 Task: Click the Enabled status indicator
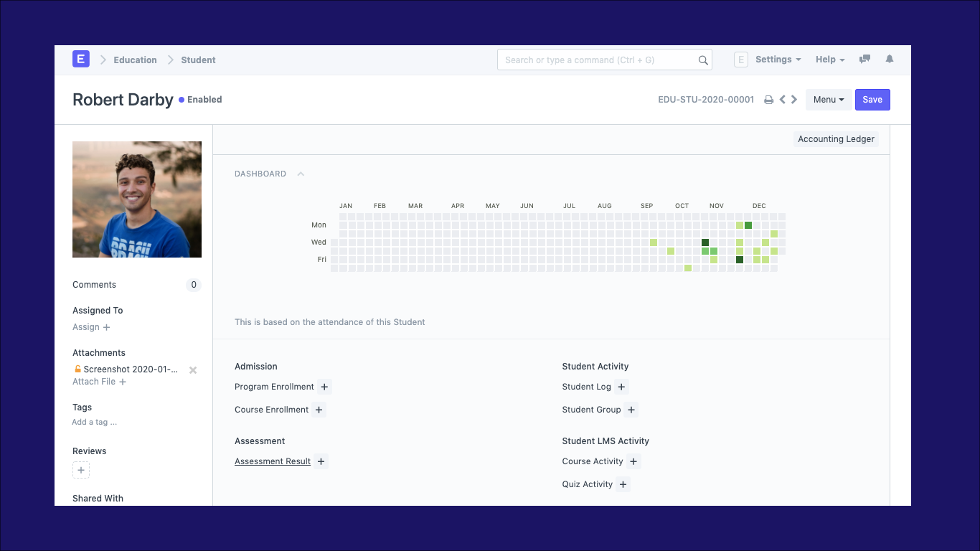click(x=200, y=100)
